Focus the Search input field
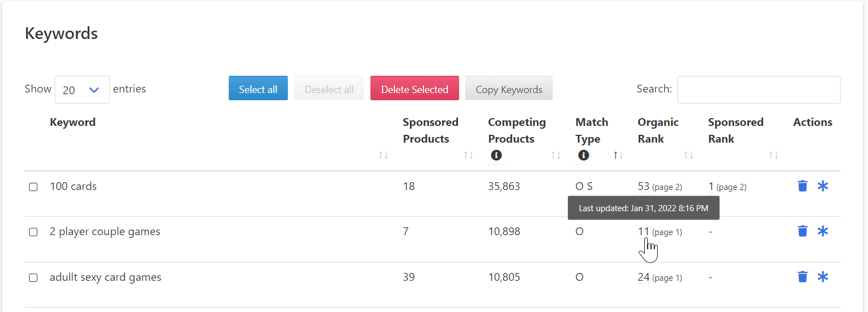868x312 pixels. coord(759,90)
